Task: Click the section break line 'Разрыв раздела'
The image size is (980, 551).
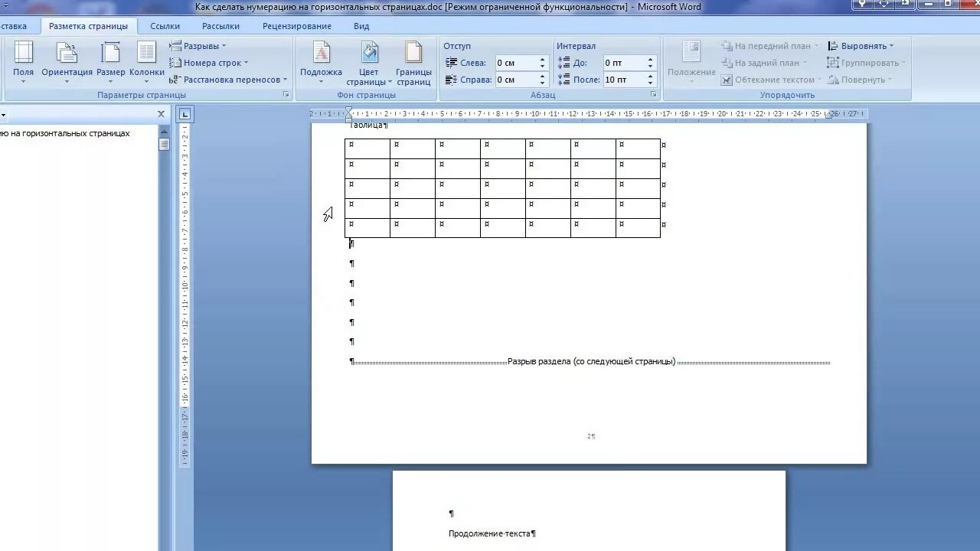Action: coord(591,361)
